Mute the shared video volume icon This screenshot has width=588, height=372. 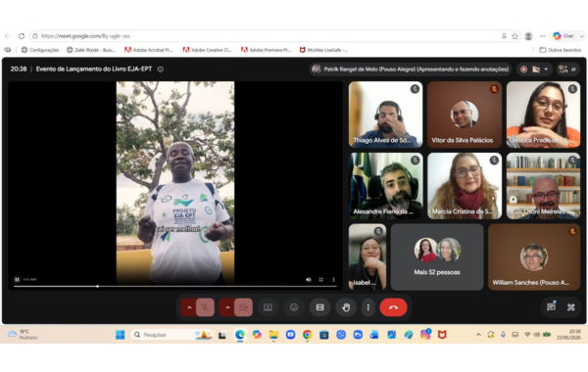[309, 279]
